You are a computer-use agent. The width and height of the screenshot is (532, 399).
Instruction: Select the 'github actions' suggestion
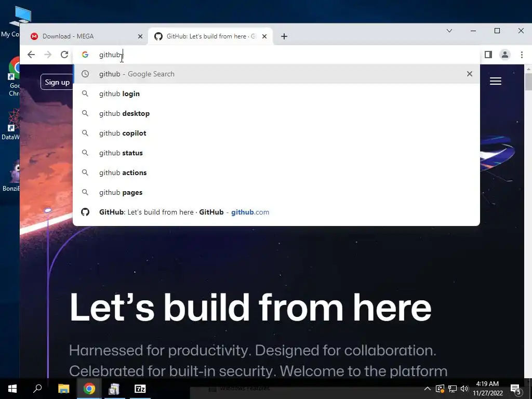[x=276, y=172]
